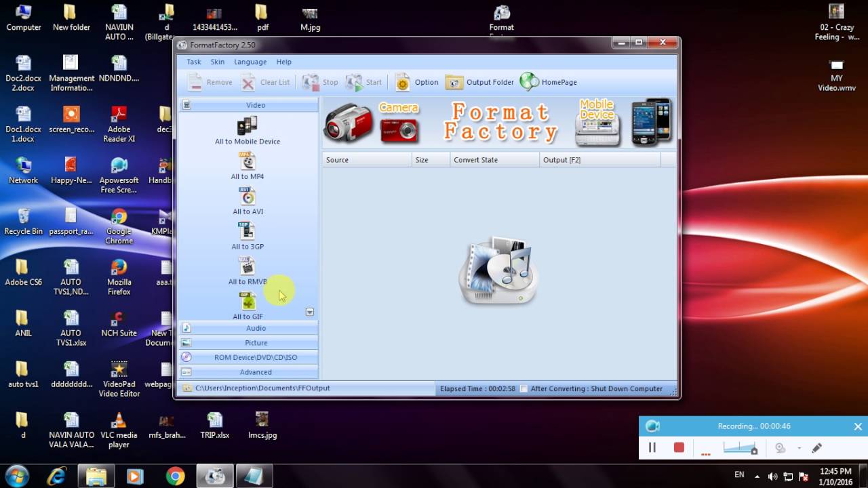The image size is (868, 488).
Task: Open Google Chrome from taskbar
Action: coord(175,476)
